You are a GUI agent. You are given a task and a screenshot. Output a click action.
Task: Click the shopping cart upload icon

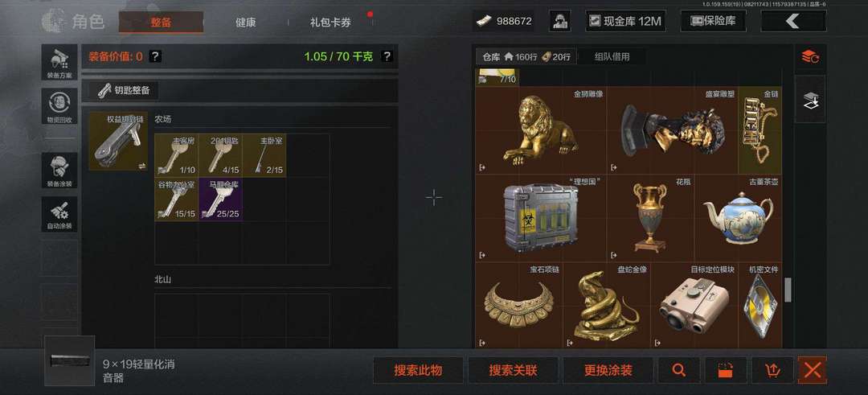[772, 370]
